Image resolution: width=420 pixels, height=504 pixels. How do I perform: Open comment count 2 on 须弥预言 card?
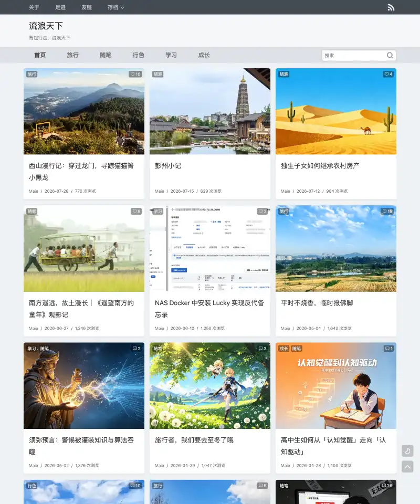[136, 349]
